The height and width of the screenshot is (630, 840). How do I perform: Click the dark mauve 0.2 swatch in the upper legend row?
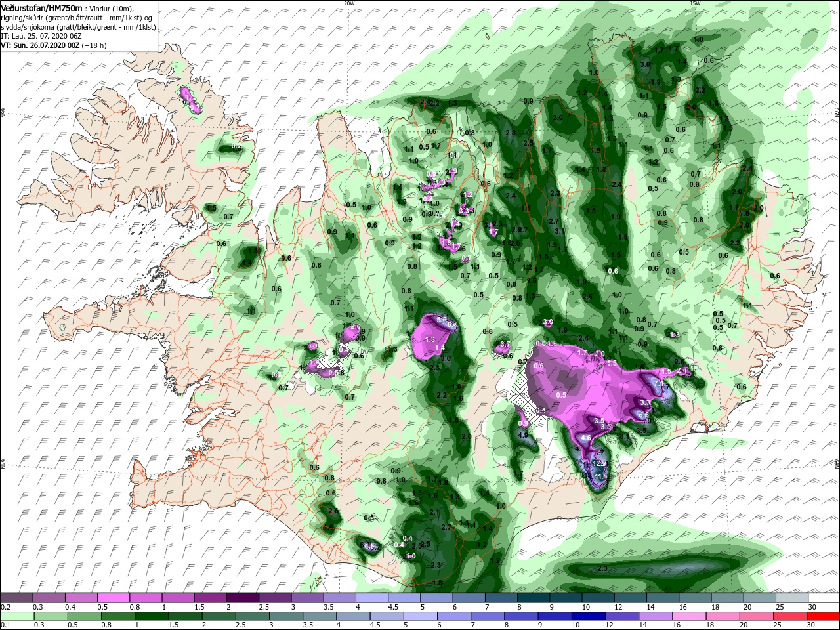point(17,598)
